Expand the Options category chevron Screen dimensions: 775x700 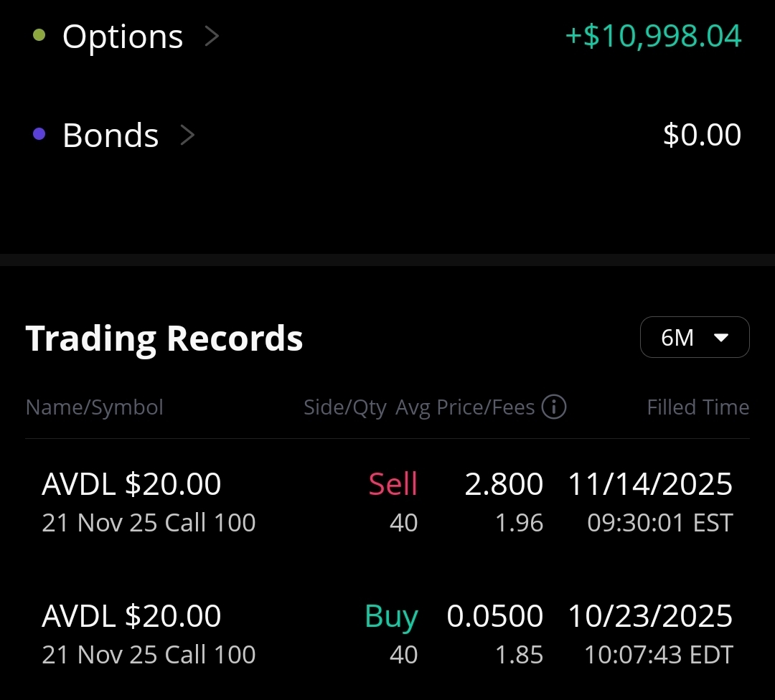[x=212, y=37]
